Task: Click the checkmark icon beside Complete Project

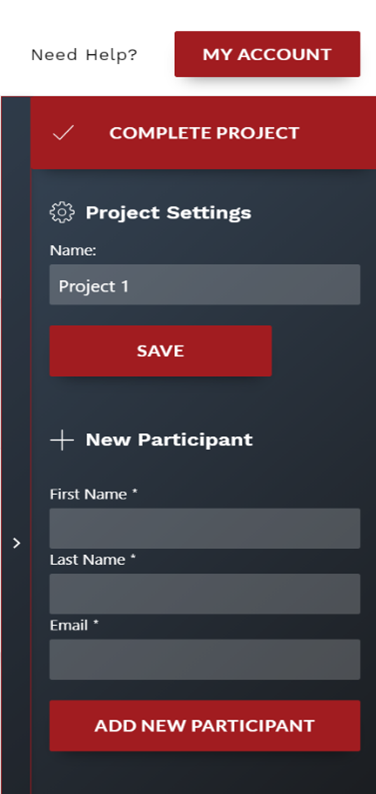Action: point(63,133)
